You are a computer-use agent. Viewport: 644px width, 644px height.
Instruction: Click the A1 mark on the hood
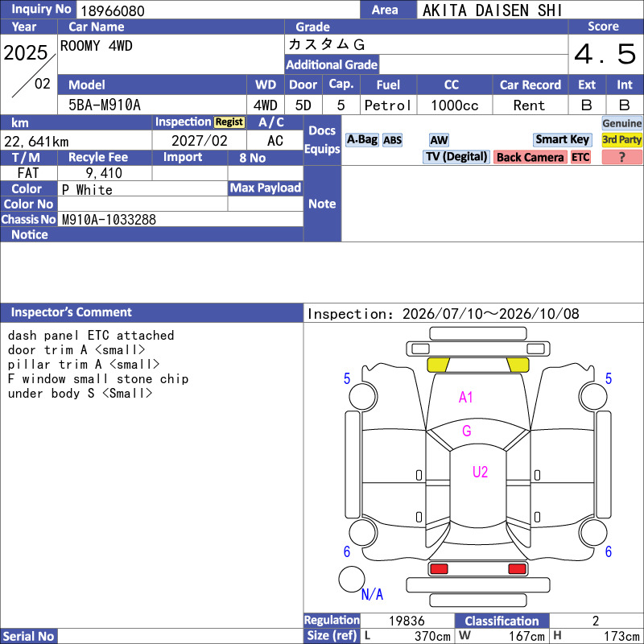pyautogui.click(x=465, y=397)
